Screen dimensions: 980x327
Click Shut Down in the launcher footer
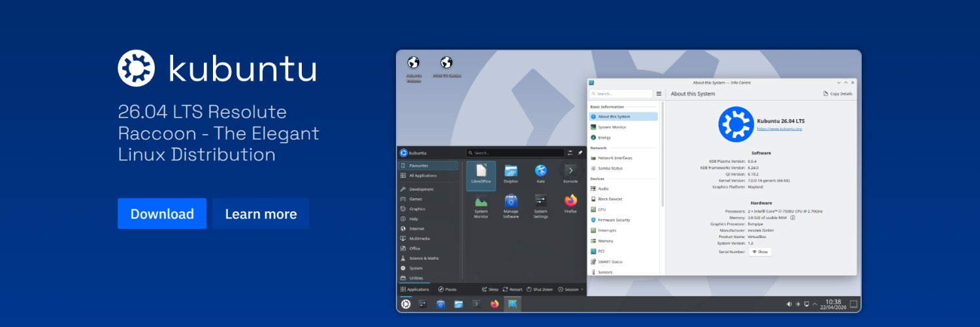point(540,289)
